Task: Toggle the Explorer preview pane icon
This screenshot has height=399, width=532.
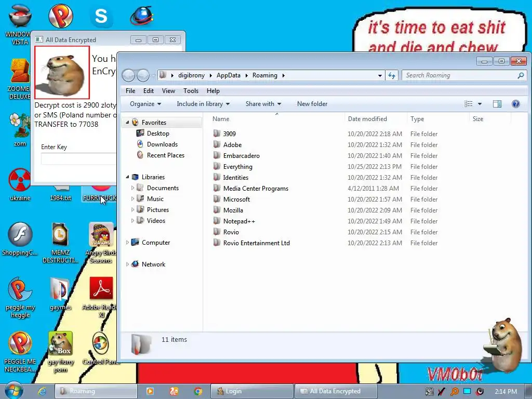Action: point(497,104)
